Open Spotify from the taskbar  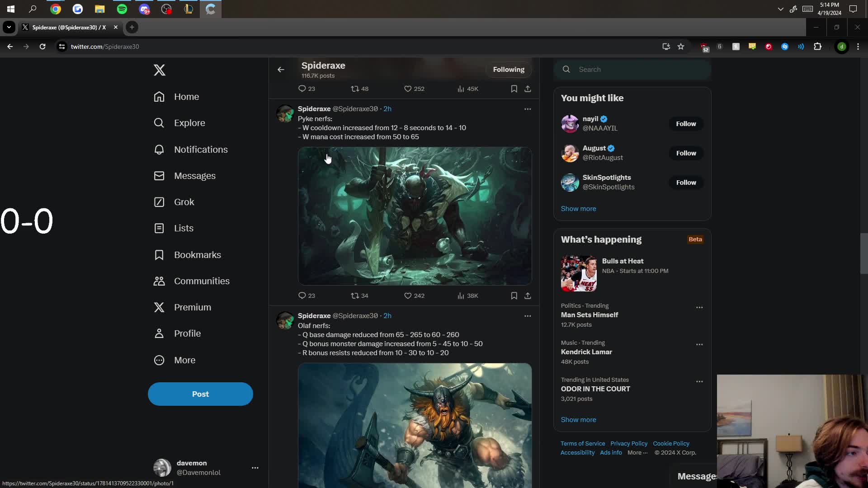pos(122,9)
